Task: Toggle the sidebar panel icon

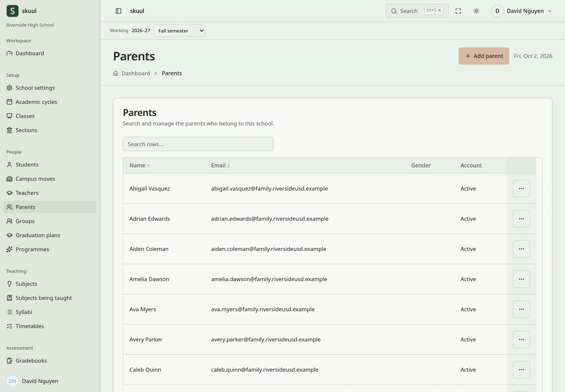Action: pyautogui.click(x=118, y=11)
